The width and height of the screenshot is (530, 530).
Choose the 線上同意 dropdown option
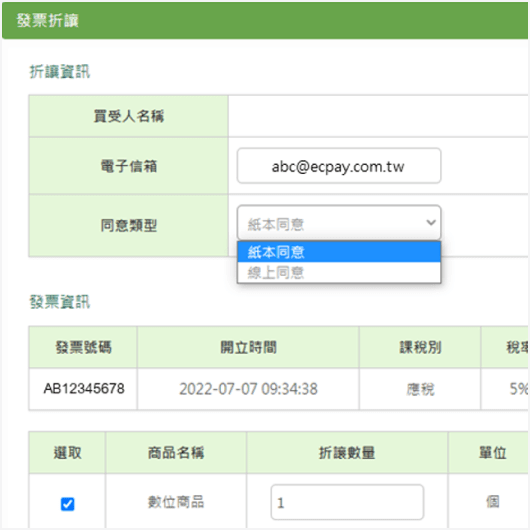pyautogui.click(x=339, y=272)
